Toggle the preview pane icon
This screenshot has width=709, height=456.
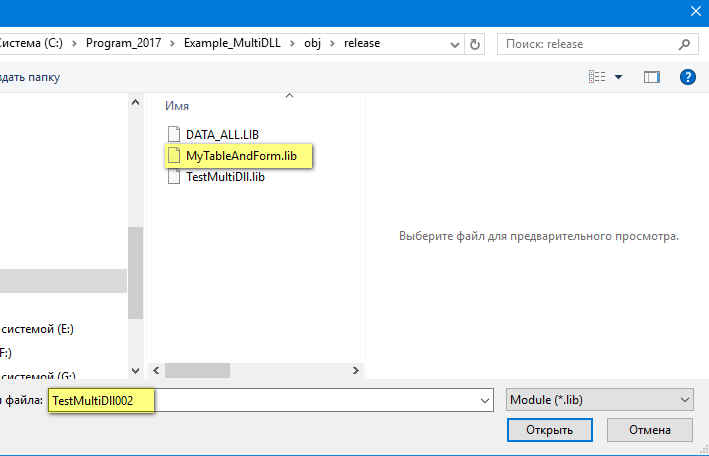click(652, 77)
